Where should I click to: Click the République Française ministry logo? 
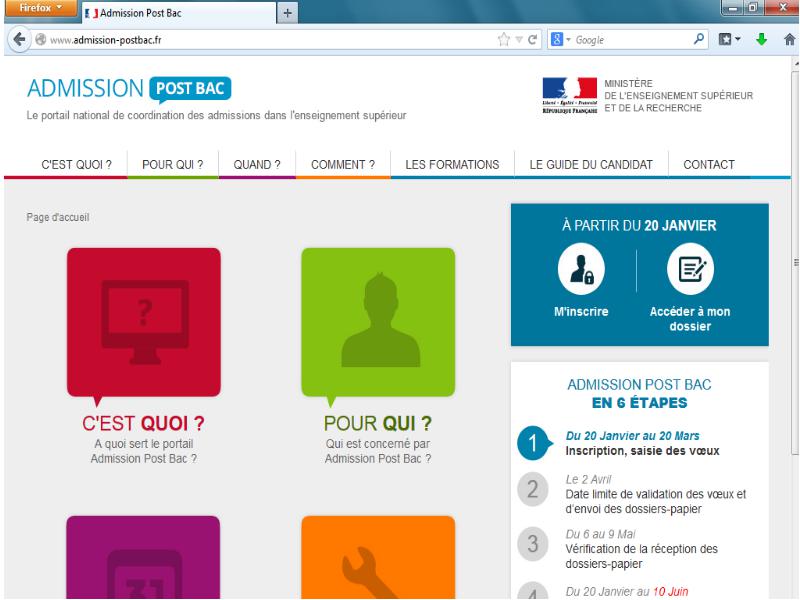point(569,95)
